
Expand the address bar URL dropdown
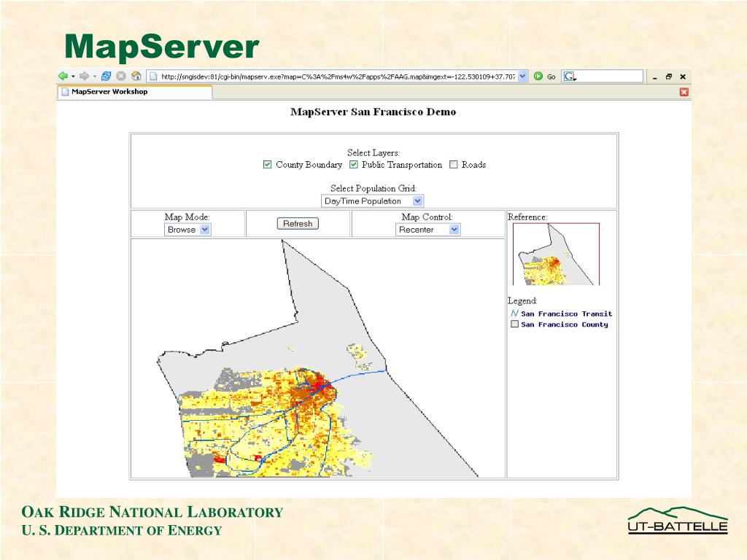tap(522, 76)
